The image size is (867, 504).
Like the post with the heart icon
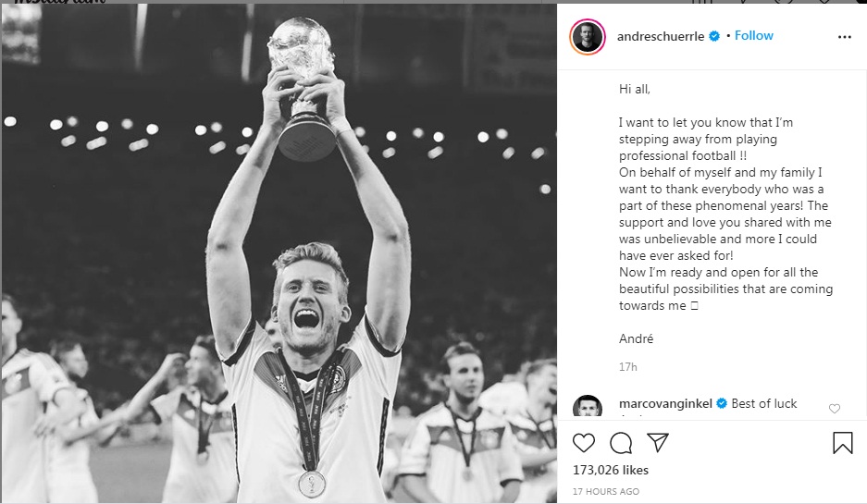point(584,442)
